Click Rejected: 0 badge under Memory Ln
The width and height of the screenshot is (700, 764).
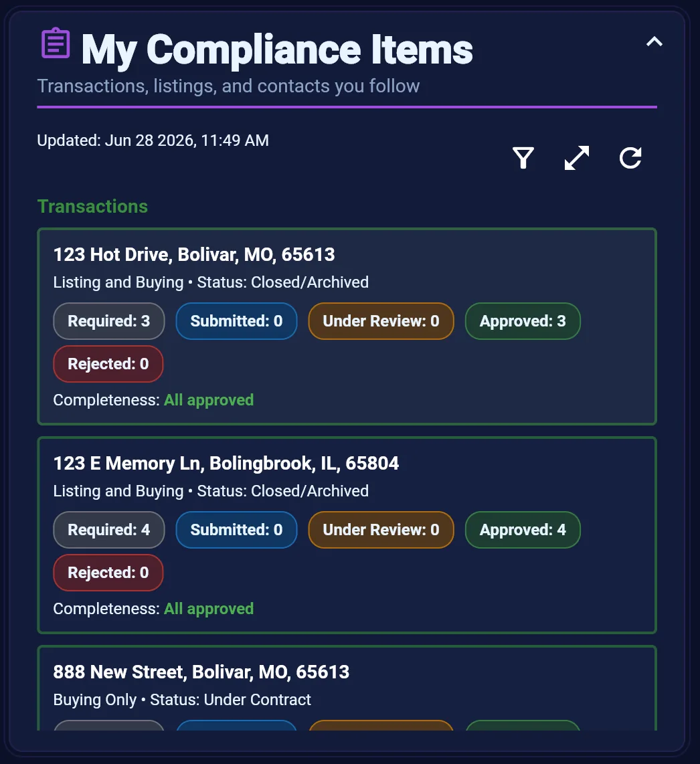coord(108,573)
